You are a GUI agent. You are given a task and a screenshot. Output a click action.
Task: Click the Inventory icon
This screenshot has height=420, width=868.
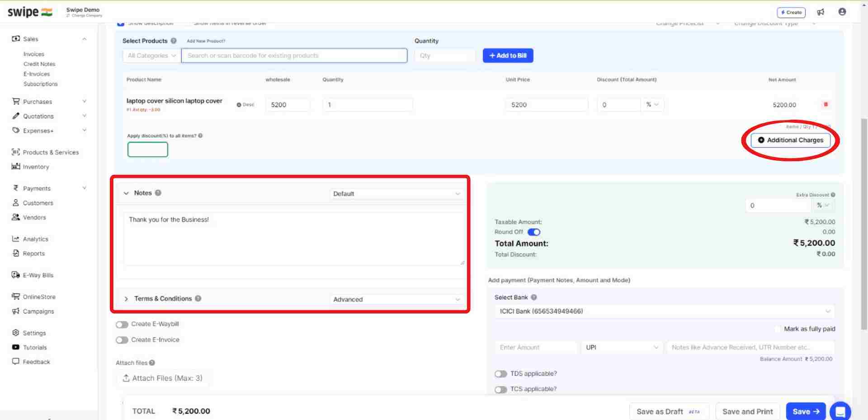16,167
